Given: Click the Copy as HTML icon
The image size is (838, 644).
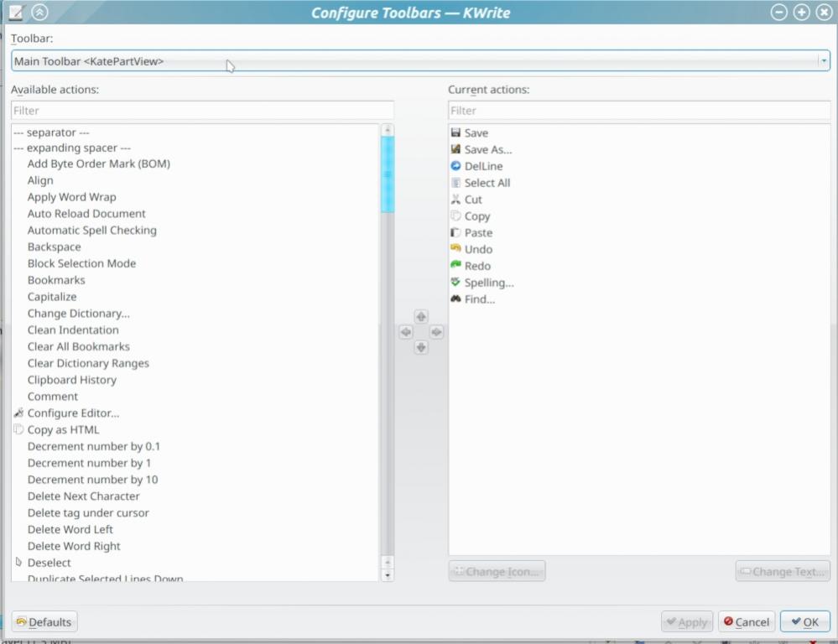Looking at the screenshot, I should coord(18,429).
